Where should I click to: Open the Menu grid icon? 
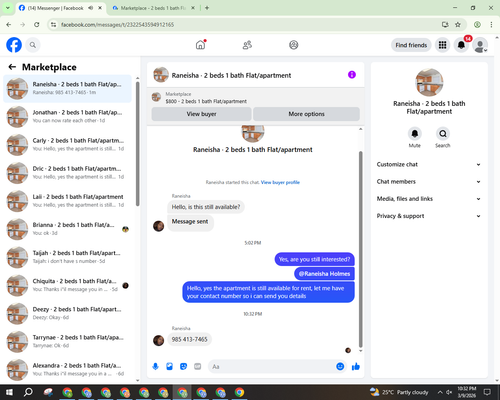(x=442, y=45)
